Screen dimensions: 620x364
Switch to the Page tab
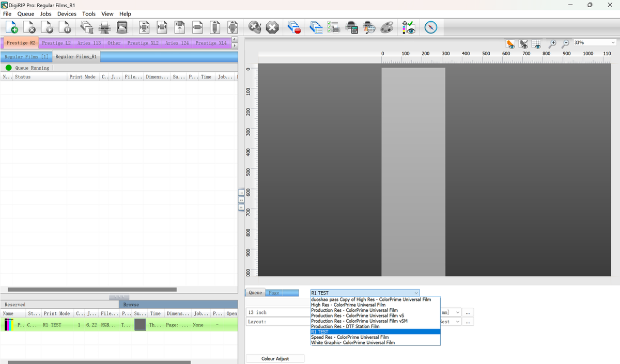pos(274,293)
